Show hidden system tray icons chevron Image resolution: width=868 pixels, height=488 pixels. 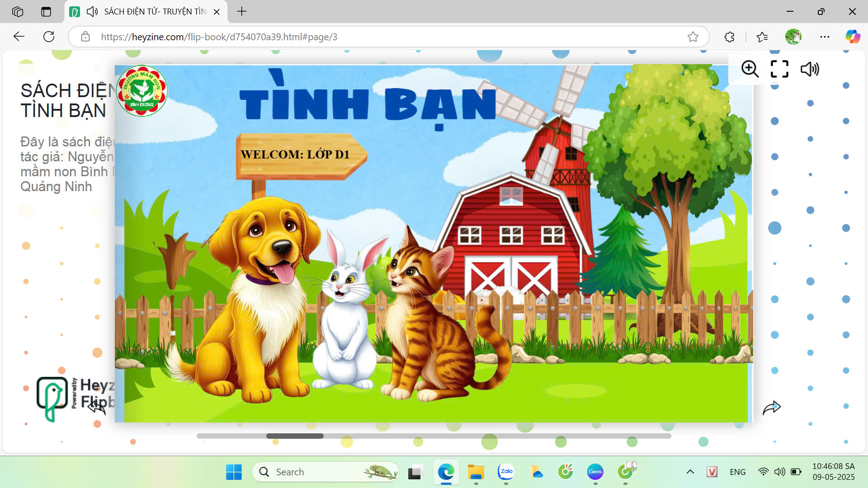(690, 472)
